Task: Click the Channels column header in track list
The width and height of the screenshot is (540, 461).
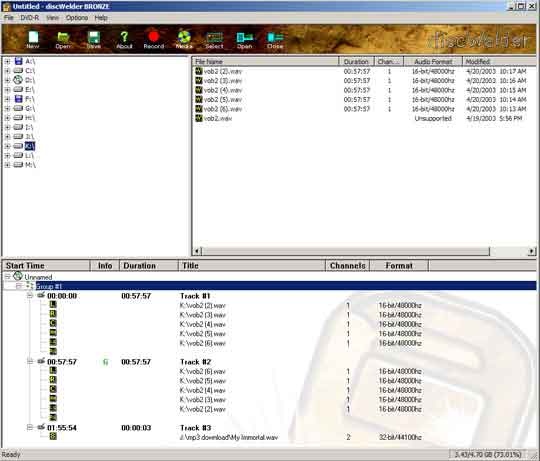Action: (347, 266)
